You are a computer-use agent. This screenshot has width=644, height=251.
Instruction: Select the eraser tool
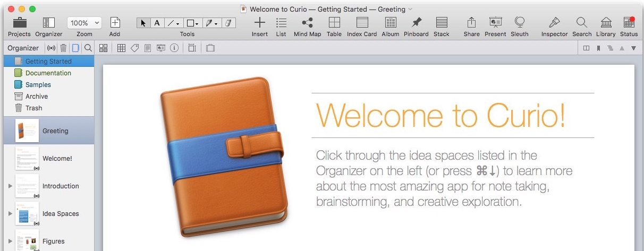tap(228, 23)
